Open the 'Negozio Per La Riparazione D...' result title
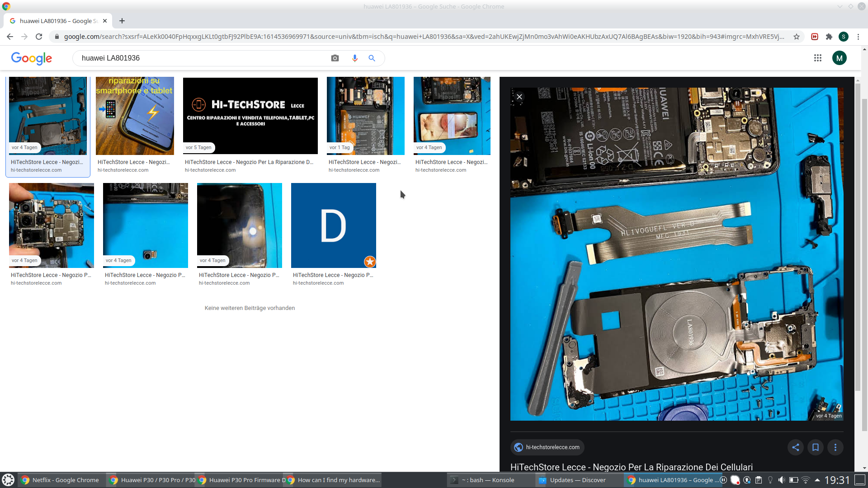Screen dimensions: 868x488 coord(249,162)
